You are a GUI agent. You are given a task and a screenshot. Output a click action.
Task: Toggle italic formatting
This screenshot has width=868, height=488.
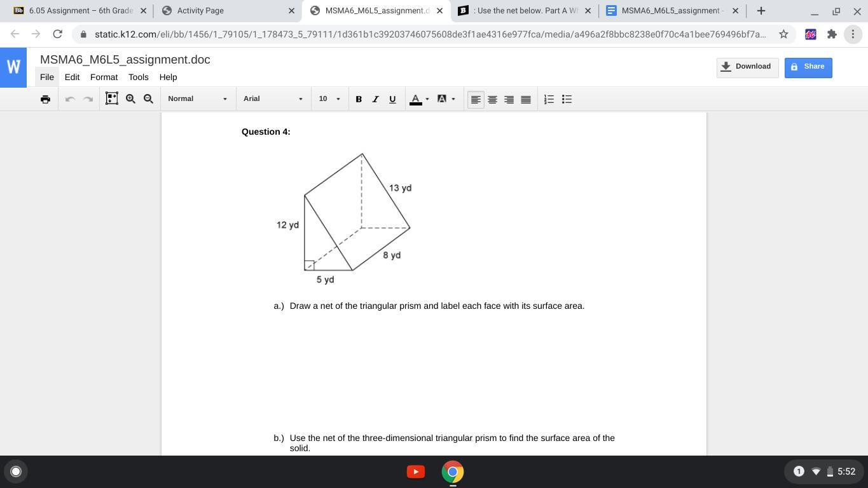pos(375,99)
